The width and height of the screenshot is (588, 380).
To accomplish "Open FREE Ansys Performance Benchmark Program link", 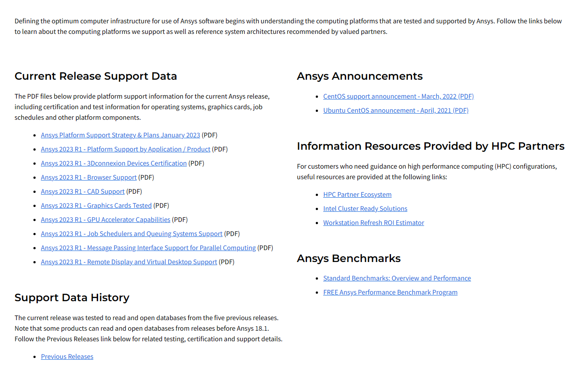I will coord(390,292).
